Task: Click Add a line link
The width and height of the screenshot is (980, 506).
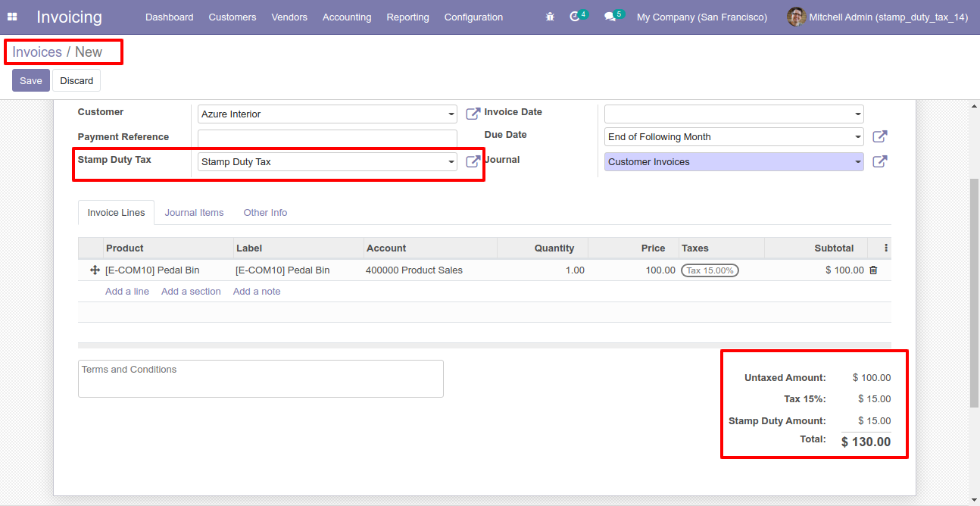Action: (127, 292)
